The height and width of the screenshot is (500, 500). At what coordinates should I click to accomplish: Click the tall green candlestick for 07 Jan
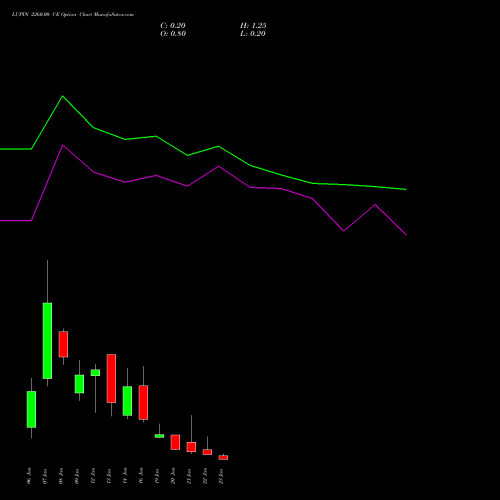tap(47, 341)
